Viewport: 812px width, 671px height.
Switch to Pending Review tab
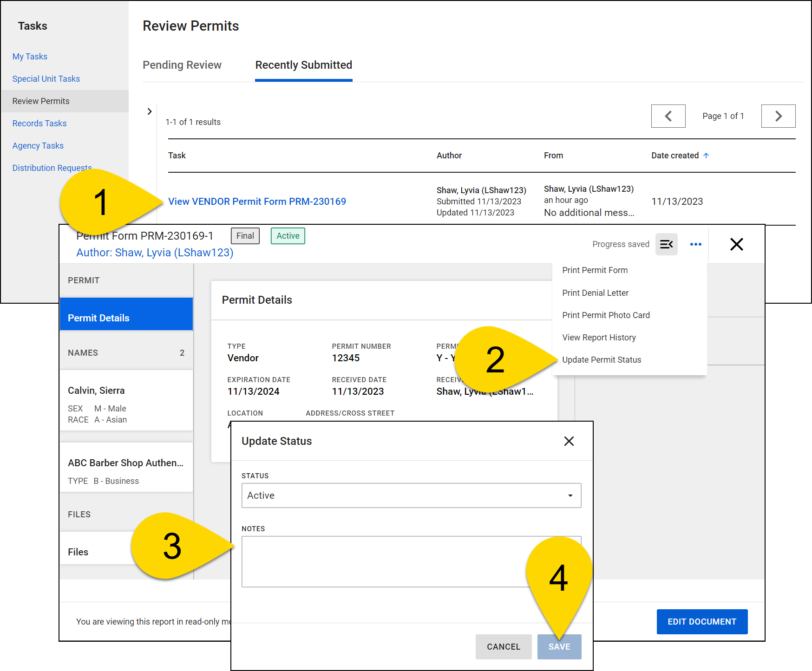click(182, 65)
